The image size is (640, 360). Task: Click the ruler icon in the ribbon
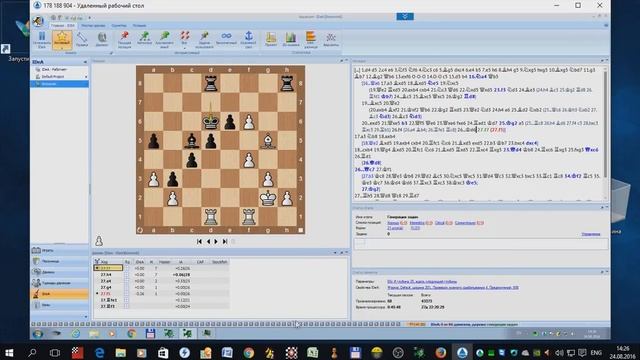pos(82,37)
